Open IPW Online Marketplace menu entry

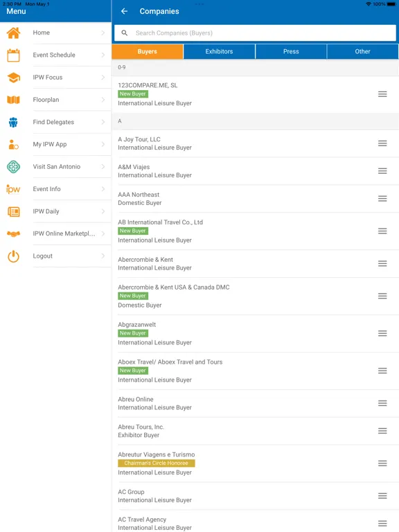point(55,233)
